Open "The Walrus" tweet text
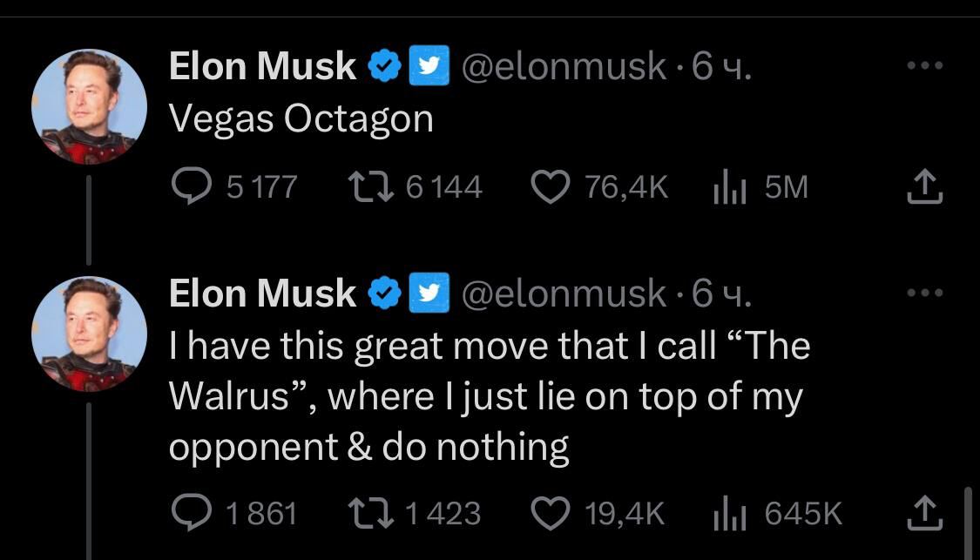This screenshot has height=560, width=980. [x=490, y=396]
